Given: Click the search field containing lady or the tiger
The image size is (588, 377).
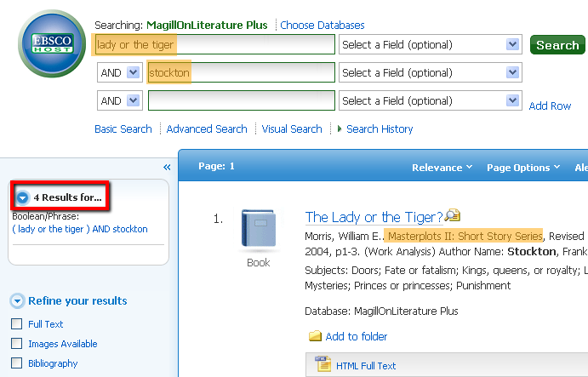Looking at the screenshot, I should coord(215,44).
